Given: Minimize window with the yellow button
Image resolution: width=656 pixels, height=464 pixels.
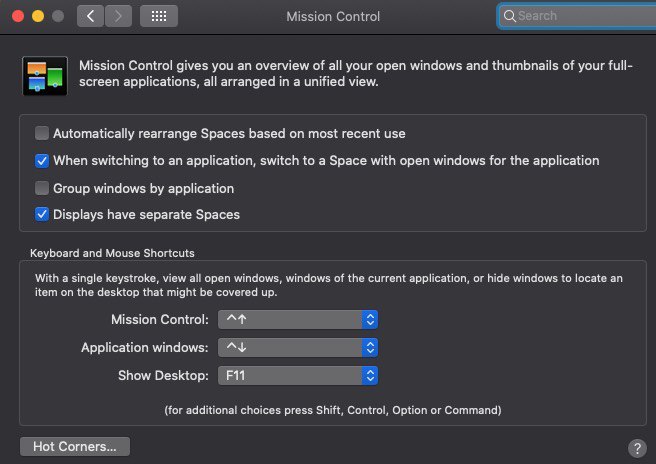Looking at the screenshot, I should click(x=38, y=16).
